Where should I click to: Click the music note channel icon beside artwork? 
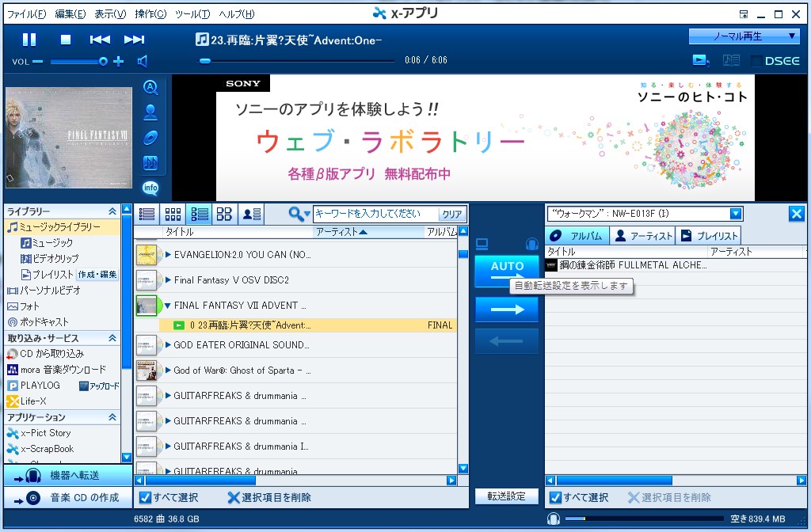(x=150, y=163)
